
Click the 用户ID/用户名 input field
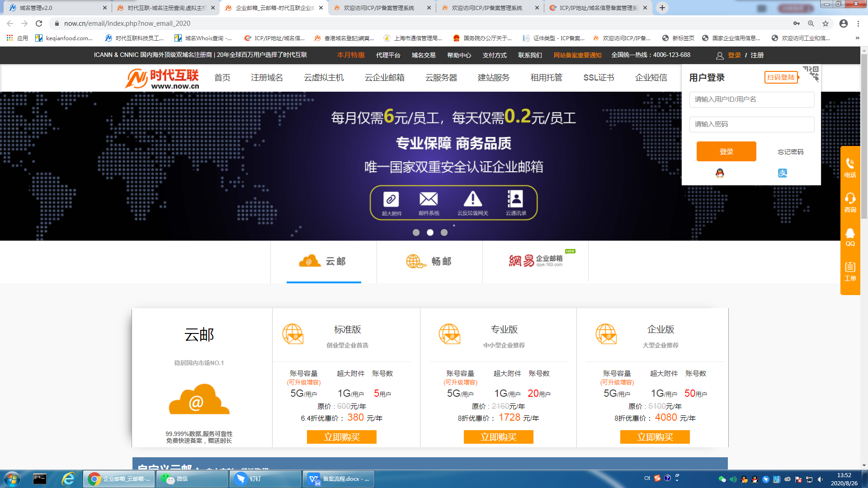click(752, 99)
